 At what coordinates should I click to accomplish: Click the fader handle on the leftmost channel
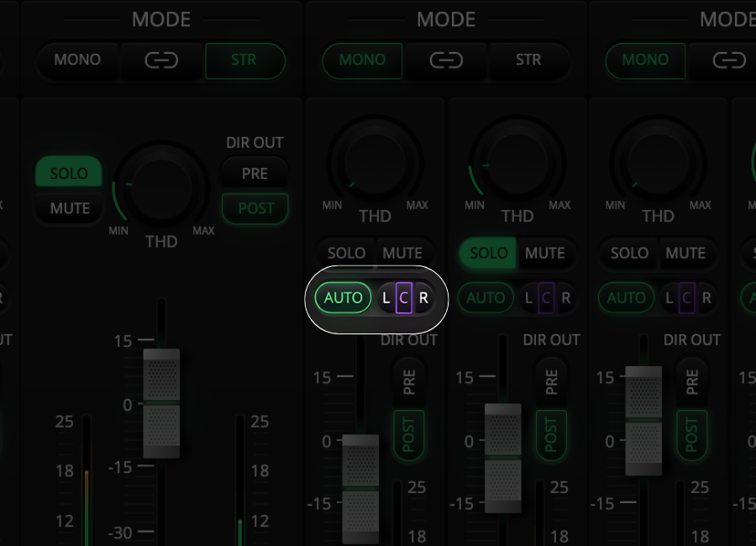[161, 403]
